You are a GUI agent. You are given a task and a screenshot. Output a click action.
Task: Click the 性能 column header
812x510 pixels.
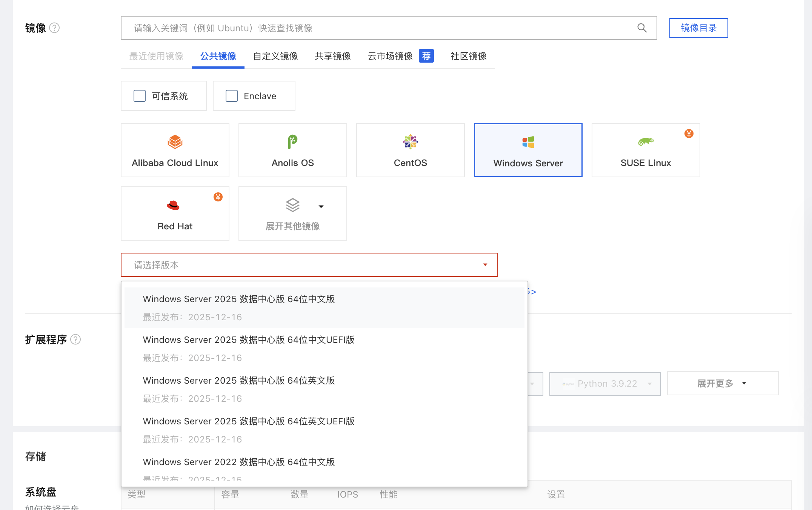point(389,495)
